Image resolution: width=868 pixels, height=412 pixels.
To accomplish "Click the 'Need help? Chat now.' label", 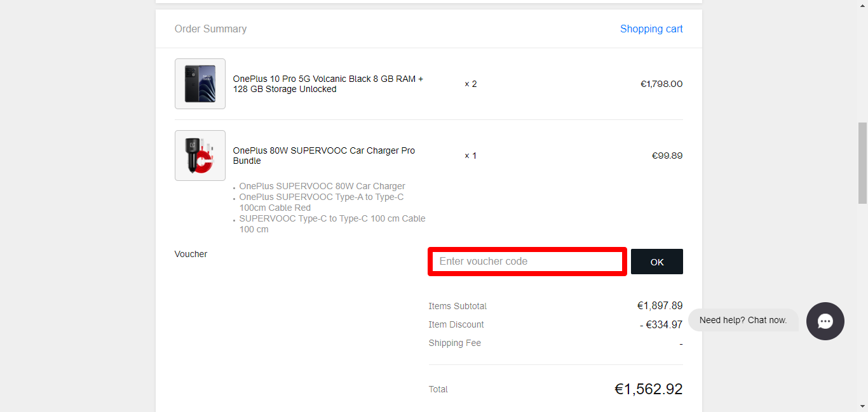I will [743, 320].
